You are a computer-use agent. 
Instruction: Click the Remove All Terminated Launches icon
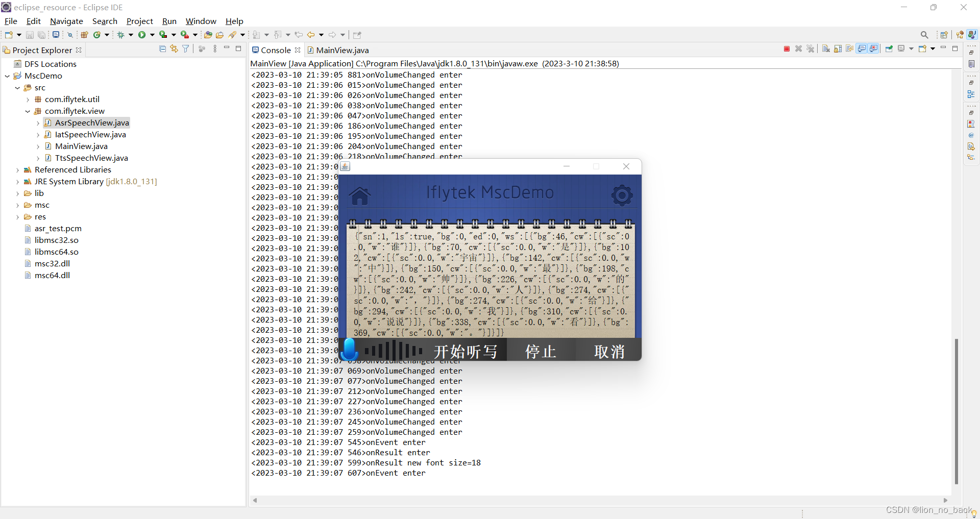[810, 49]
